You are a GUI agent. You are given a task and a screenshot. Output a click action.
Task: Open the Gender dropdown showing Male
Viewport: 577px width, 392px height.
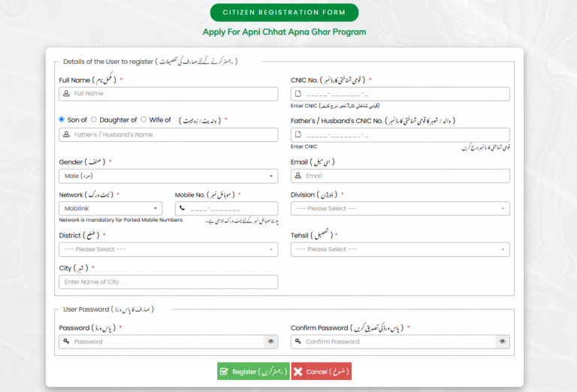coord(168,176)
